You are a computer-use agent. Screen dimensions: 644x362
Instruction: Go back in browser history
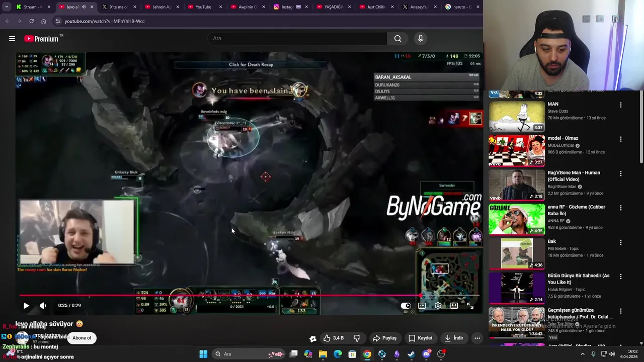7,21
